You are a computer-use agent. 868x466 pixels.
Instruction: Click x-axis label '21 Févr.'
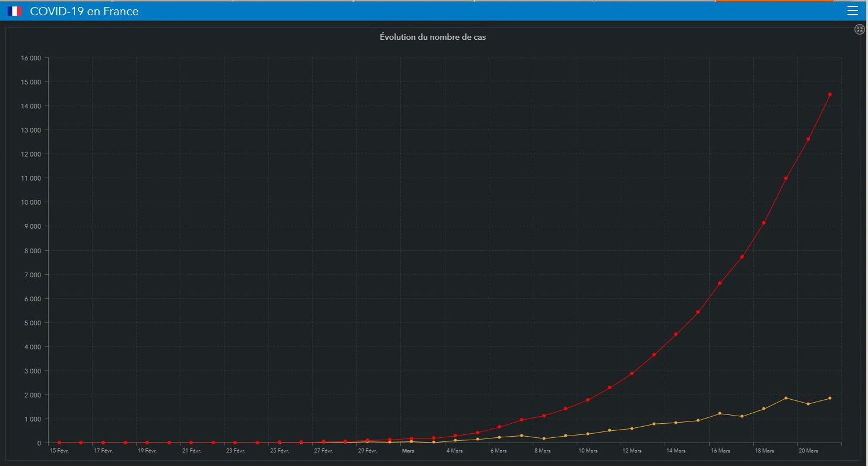tap(192, 451)
